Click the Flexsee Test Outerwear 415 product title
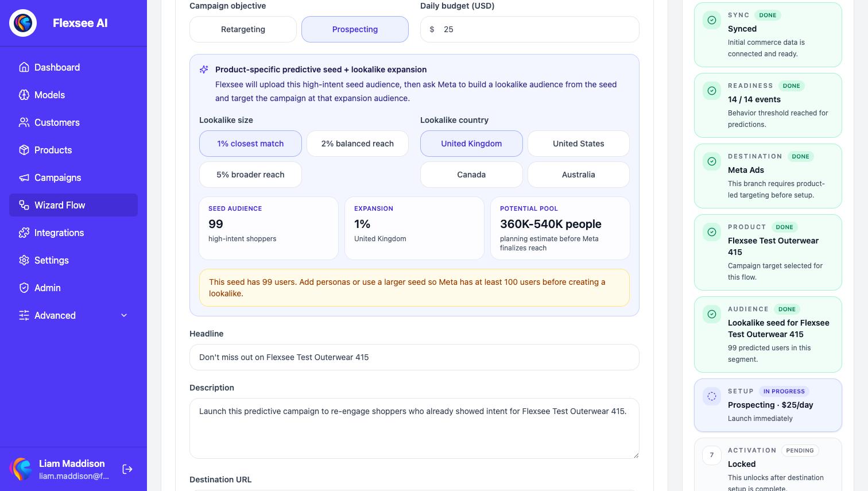Viewport: 868px width, 491px height. point(773,246)
